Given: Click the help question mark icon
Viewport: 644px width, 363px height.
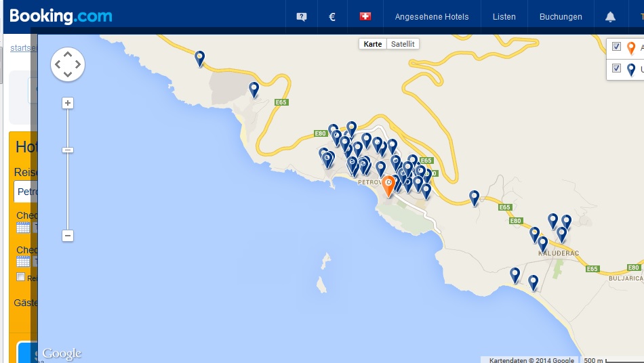Looking at the screenshot, I should coord(302,17).
